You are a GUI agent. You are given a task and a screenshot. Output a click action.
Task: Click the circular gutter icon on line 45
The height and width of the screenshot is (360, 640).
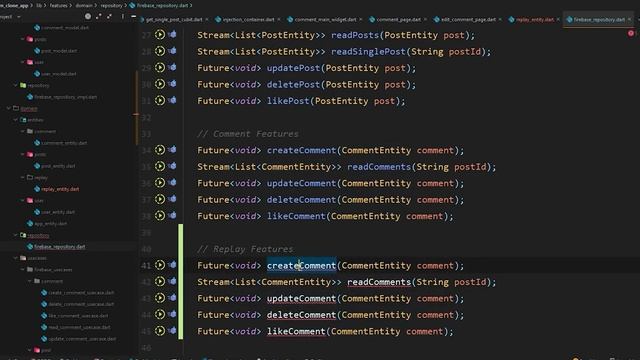(160, 331)
